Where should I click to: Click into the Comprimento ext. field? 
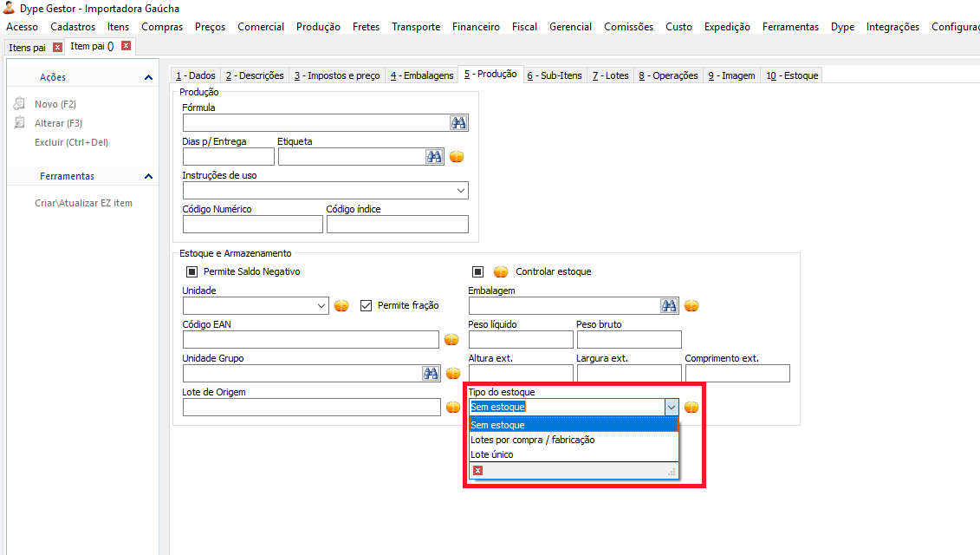click(737, 373)
